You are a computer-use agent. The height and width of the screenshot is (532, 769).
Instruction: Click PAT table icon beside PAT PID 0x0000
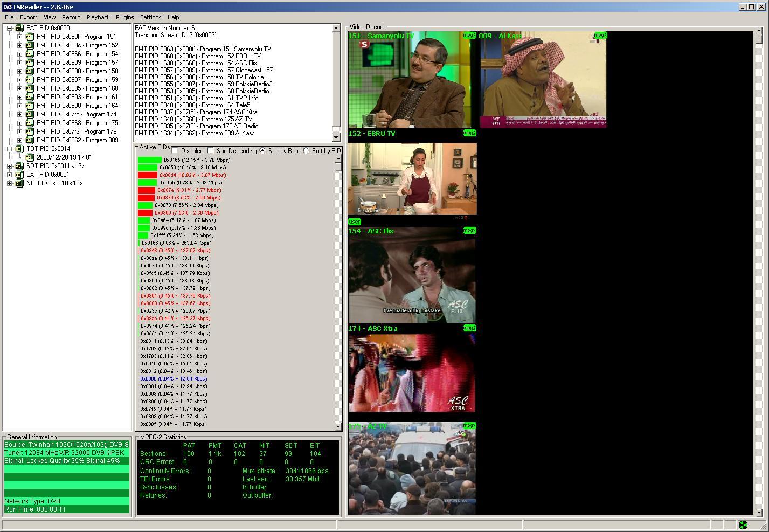19,28
